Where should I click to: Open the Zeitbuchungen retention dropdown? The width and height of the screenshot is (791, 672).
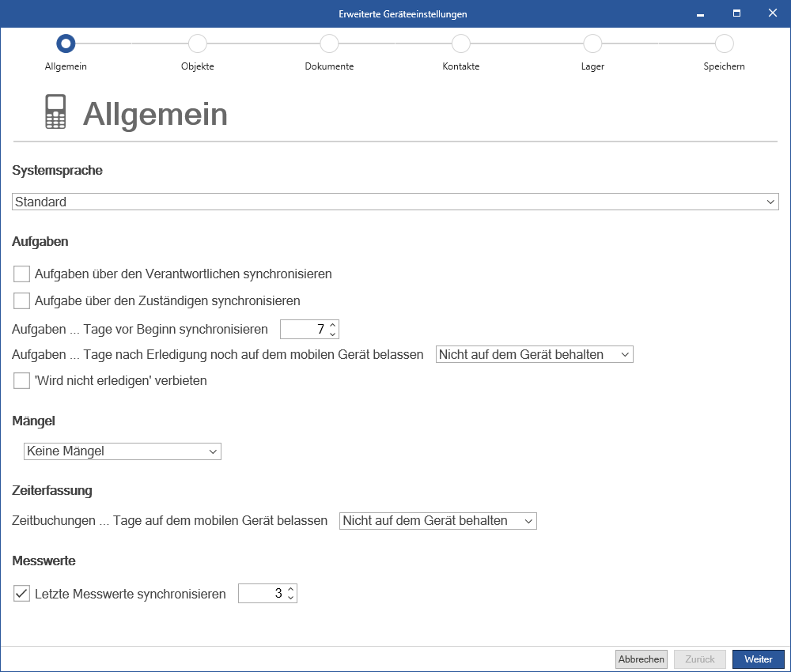(x=438, y=521)
